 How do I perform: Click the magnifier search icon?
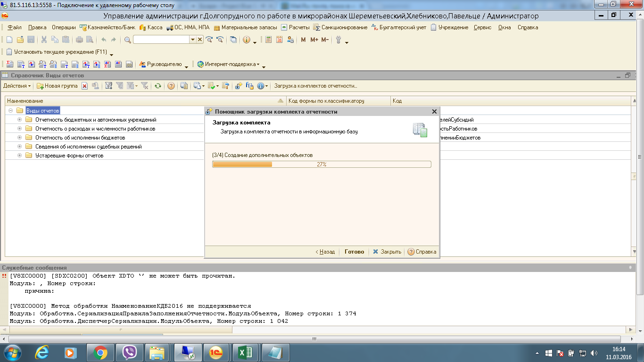(128, 40)
